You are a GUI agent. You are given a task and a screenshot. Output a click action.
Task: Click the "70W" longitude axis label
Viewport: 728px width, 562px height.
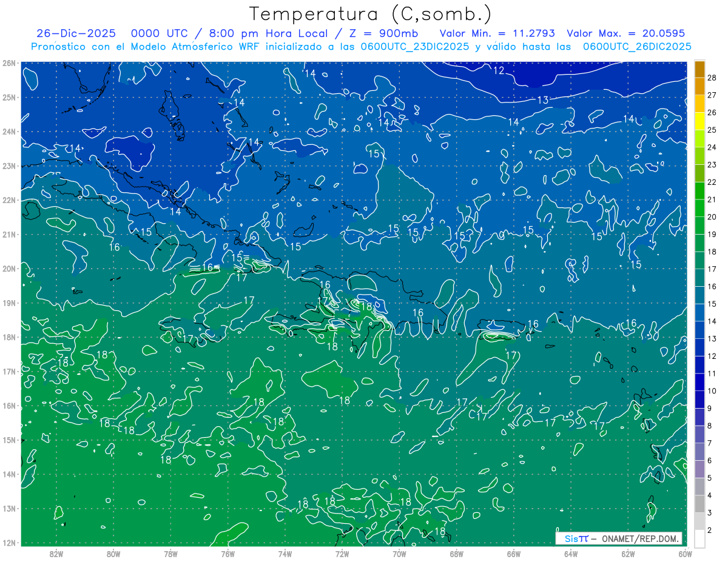click(x=399, y=554)
